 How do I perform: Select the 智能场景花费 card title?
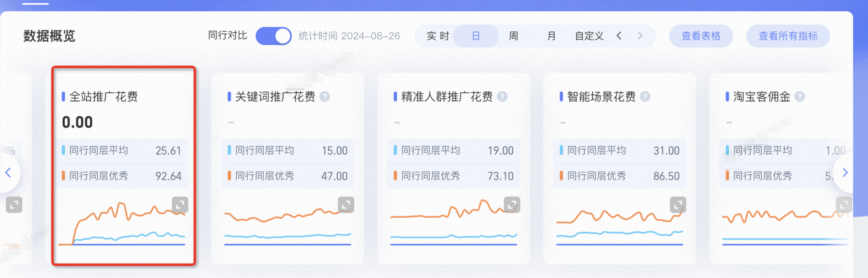point(601,97)
